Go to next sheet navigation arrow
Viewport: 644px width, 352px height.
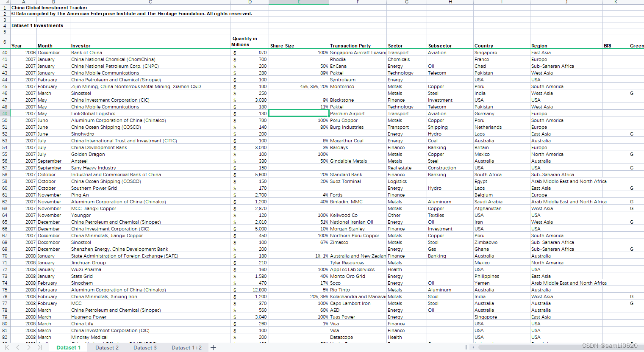click(x=28, y=347)
